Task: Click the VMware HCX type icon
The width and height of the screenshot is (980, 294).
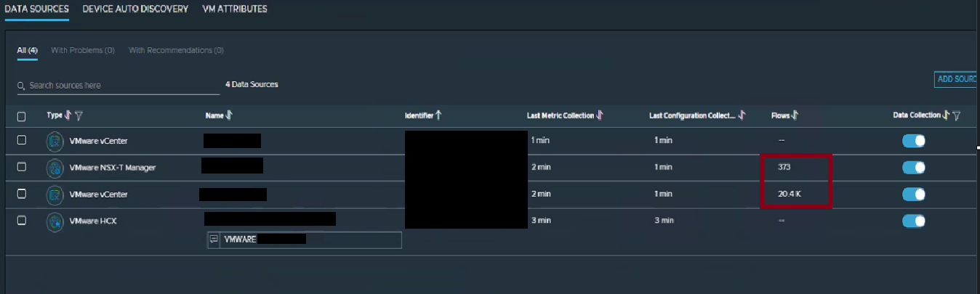Action: click(55, 222)
